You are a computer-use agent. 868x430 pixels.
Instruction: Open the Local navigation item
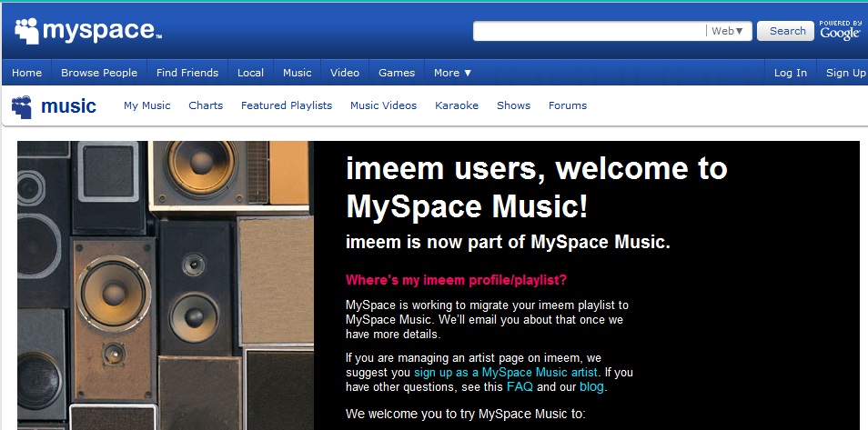tap(250, 73)
